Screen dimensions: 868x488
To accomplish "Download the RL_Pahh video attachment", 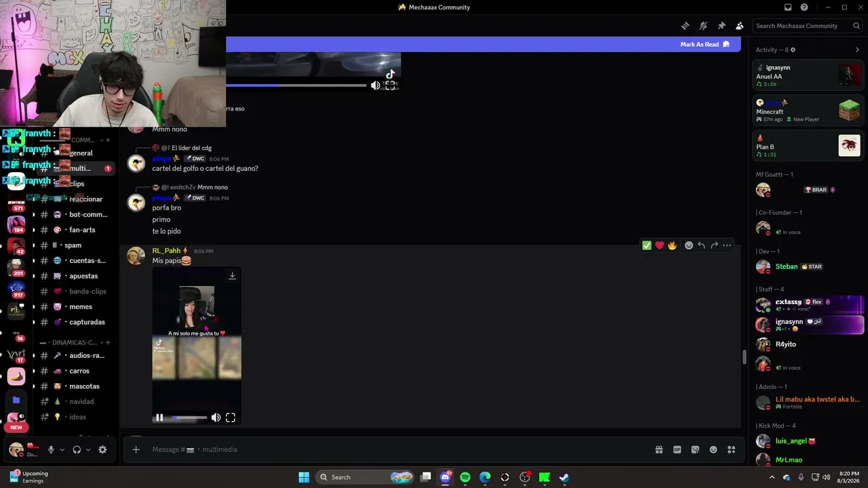I will (x=232, y=276).
